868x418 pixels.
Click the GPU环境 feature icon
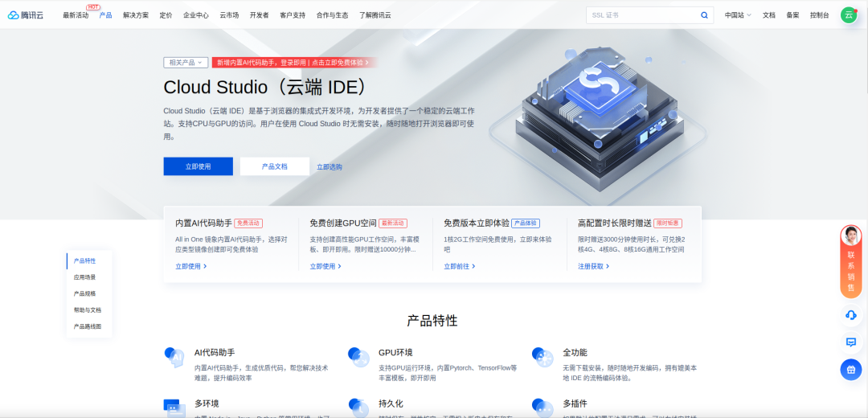358,357
